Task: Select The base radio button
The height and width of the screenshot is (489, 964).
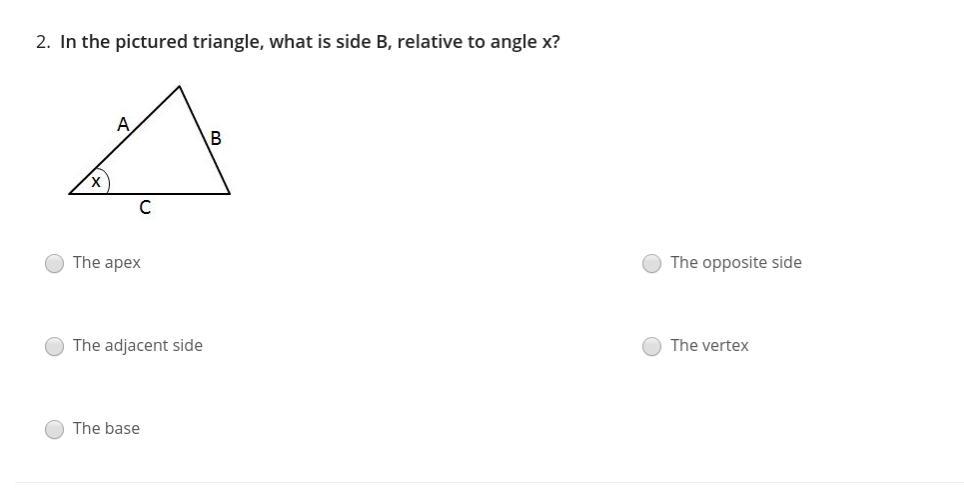Action: tap(54, 429)
